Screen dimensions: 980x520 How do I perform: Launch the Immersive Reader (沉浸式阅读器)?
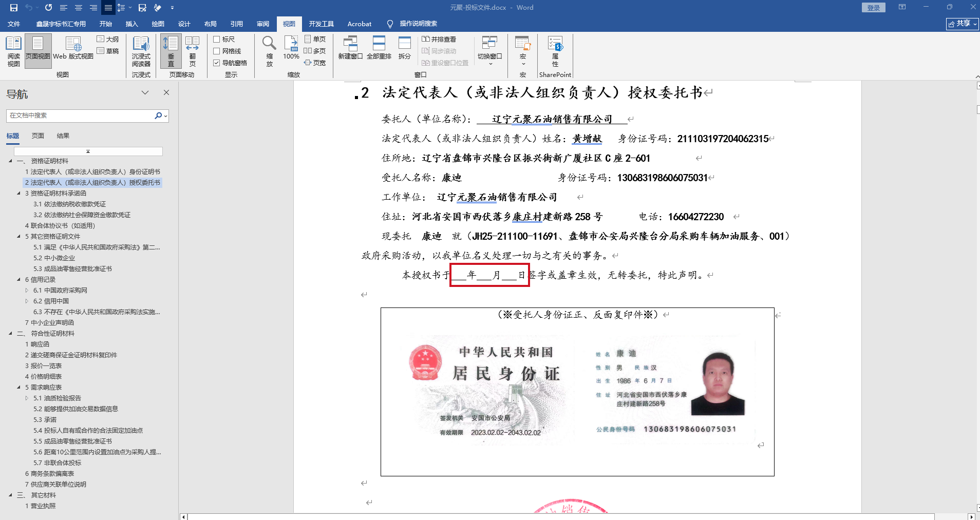tap(141, 52)
